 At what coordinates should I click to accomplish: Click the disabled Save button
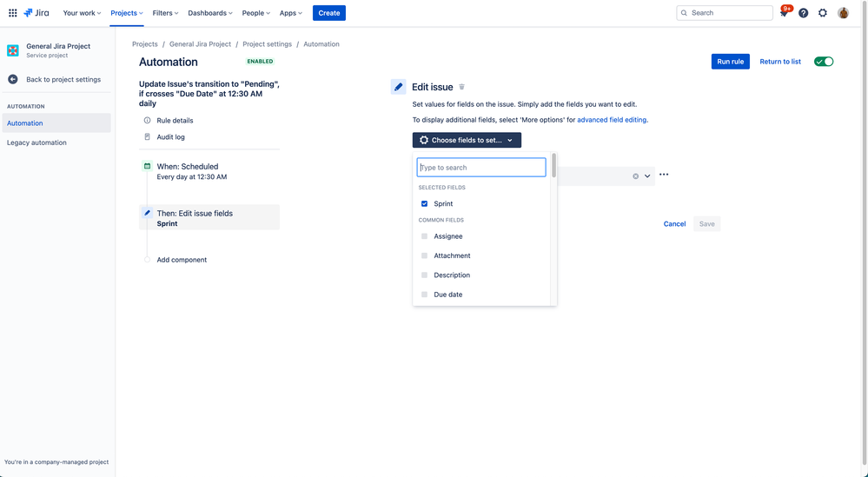click(x=707, y=223)
